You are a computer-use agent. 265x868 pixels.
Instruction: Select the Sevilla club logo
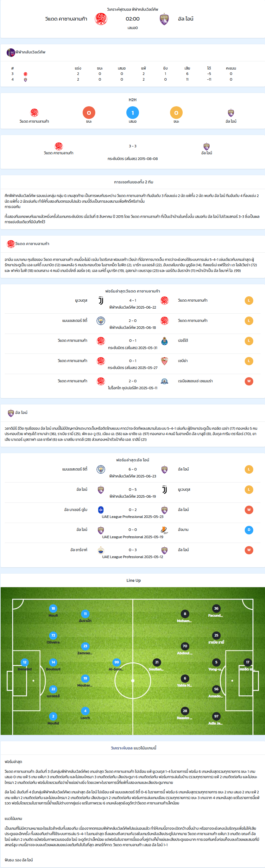coord(164,361)
